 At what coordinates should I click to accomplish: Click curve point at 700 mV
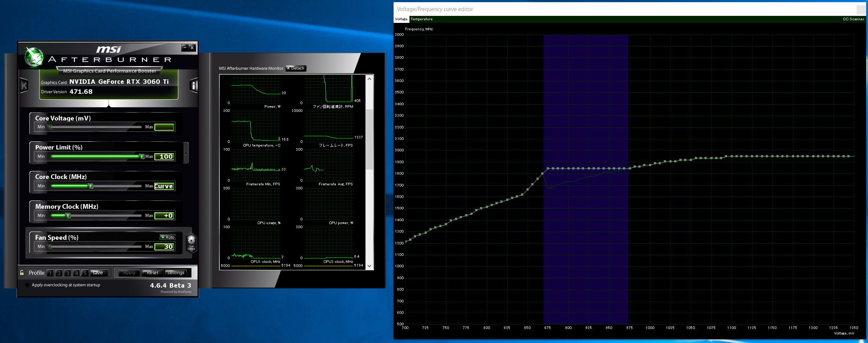pyautogui.click(x=406, y=241)
